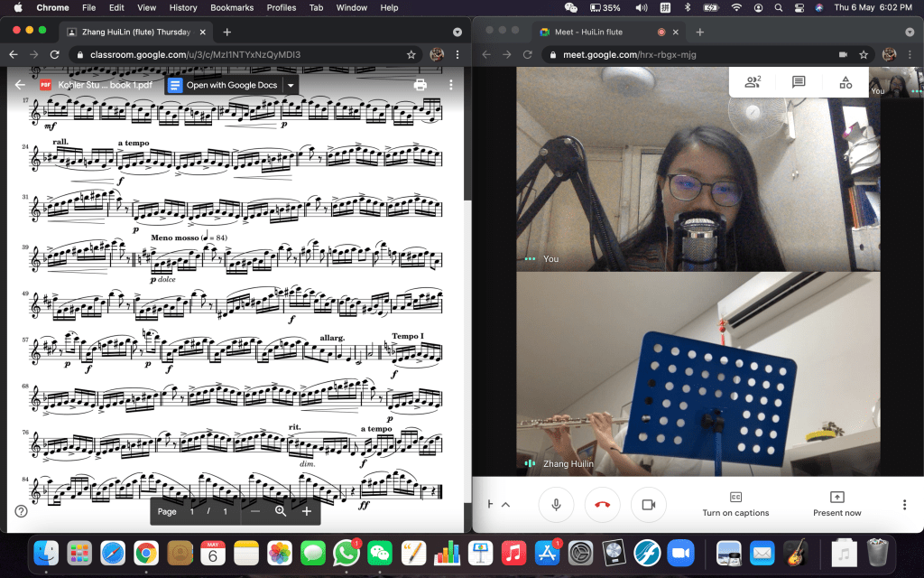Image resolution: width=924 pixels, height=578 pixels.
Task: Turn on captions
Action: [x=735, y=504]
